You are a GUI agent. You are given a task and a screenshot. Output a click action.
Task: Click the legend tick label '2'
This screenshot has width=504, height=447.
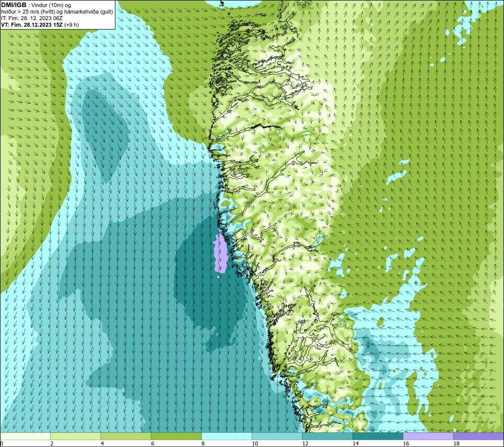click(52, 443)
